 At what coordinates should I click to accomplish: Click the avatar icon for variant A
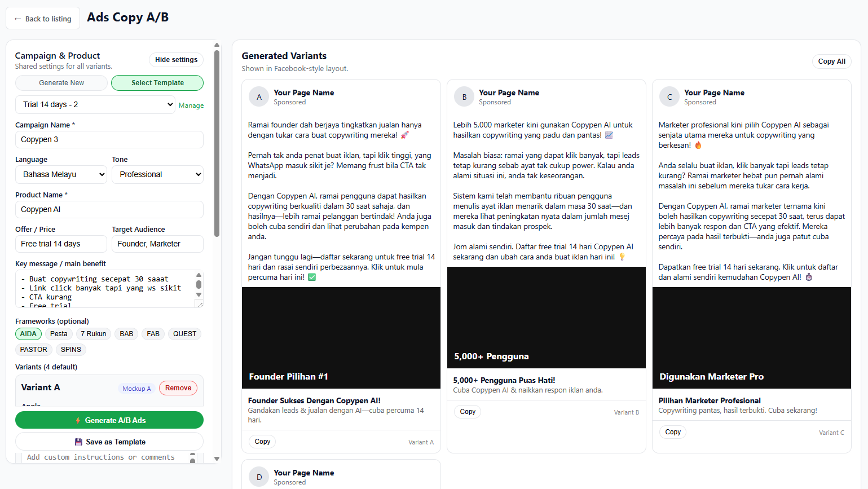[259, 97]
